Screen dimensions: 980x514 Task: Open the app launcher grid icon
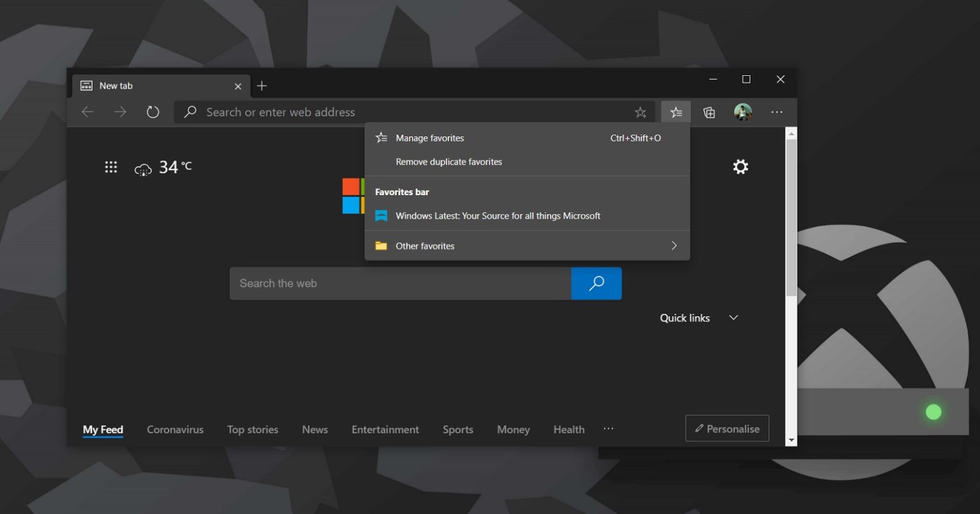(x=111, y=167)
